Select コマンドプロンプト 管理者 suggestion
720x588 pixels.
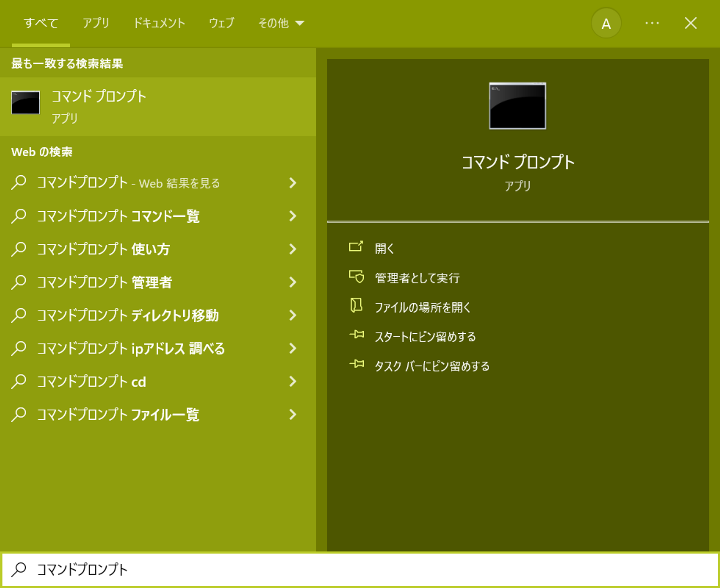point(105,282)
